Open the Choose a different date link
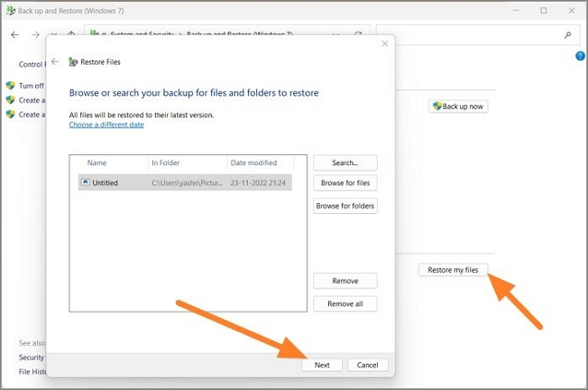The height and width of the screenshot is (390, 588). [x=106, y=125]
